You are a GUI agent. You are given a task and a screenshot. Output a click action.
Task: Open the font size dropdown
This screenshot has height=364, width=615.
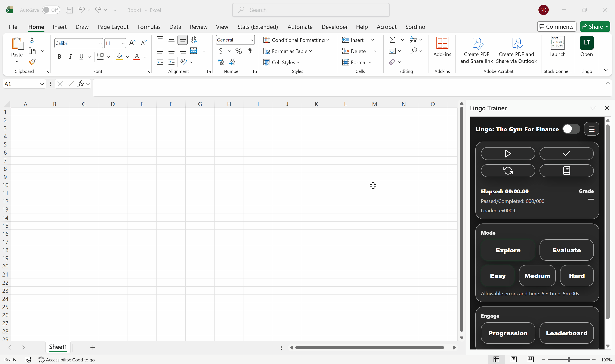click(x=123, y=43)
